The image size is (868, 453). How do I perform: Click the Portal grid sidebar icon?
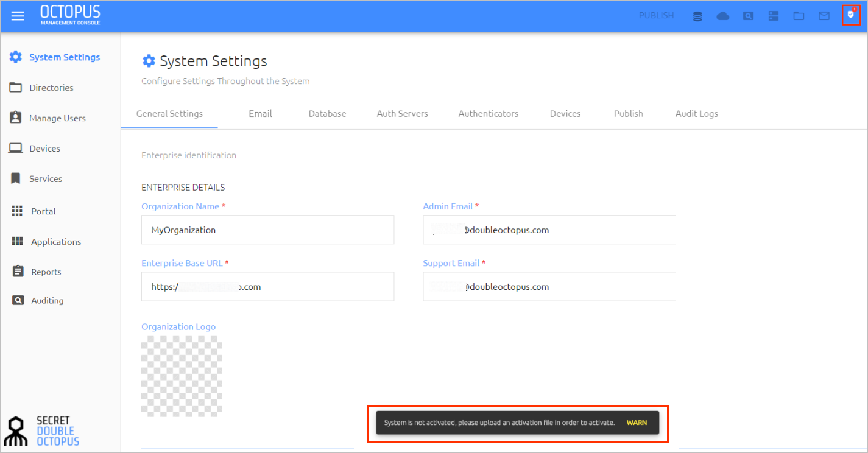click(17, 211)
